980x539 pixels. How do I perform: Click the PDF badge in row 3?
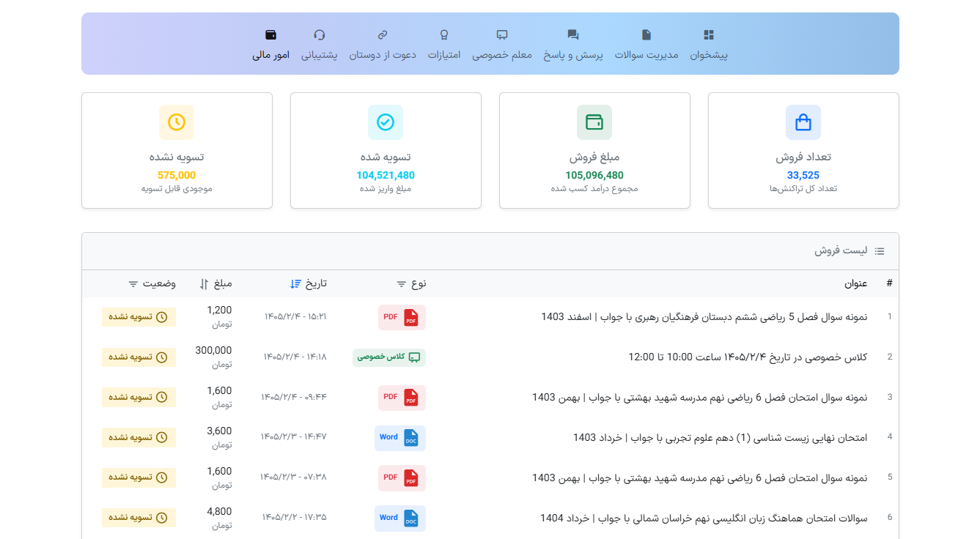[x=402, y=397]
